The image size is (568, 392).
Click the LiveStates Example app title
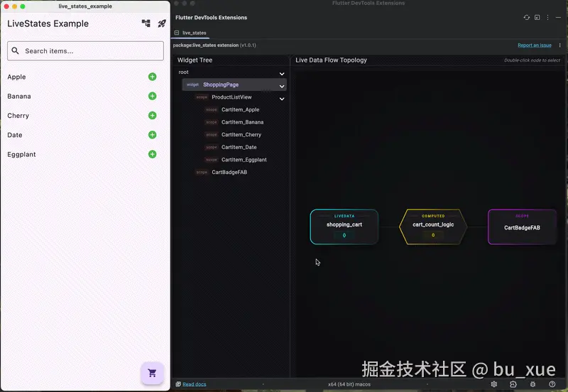point(48,23)
